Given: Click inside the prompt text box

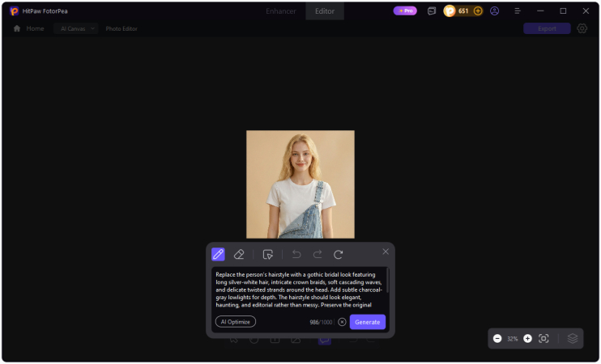Looking at the screenshot, I should [x=299, y=290].
